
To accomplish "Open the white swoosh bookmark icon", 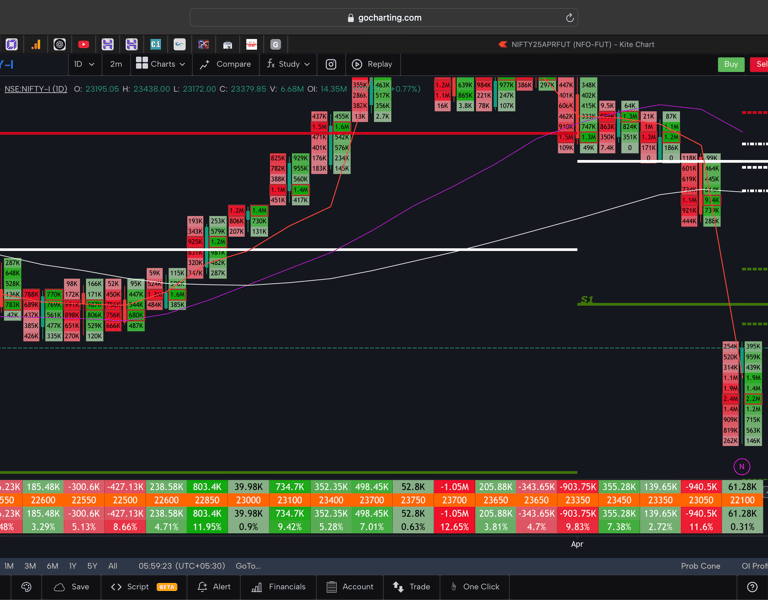I will (x=180, y=45).
